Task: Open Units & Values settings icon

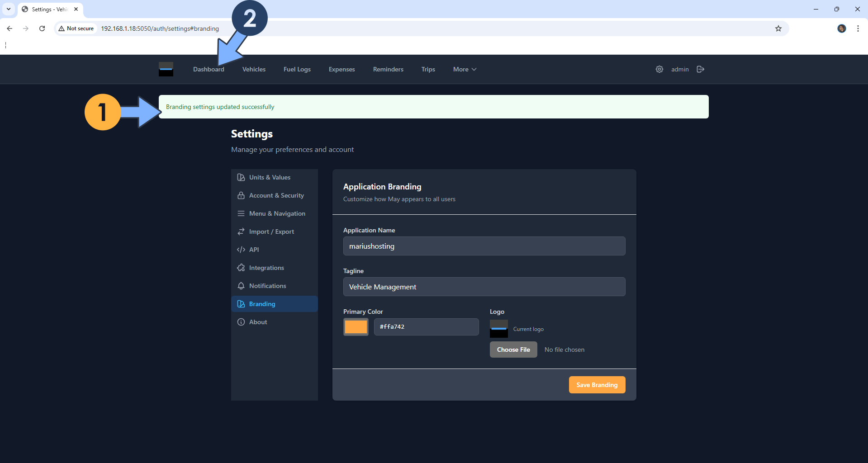Action: [x=241, y=177]
